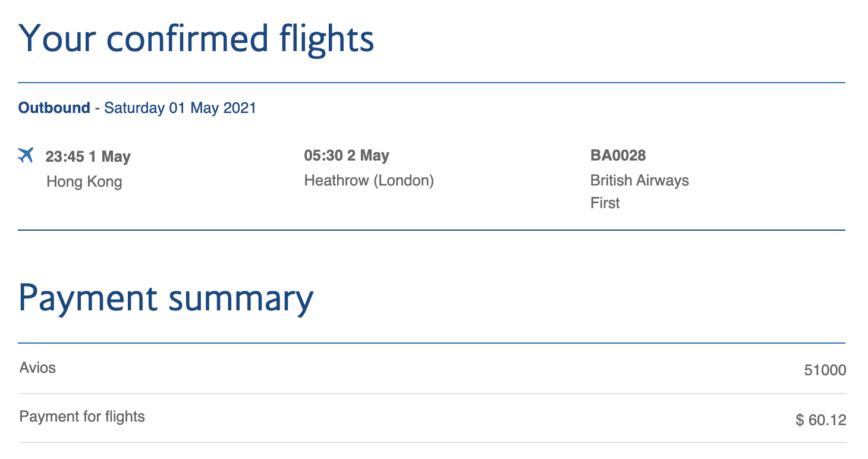Viewport: 868px width, 459px height.
Task: Select the "Heathrow (London)" arrival airport
Action: [x=369, y=180]
